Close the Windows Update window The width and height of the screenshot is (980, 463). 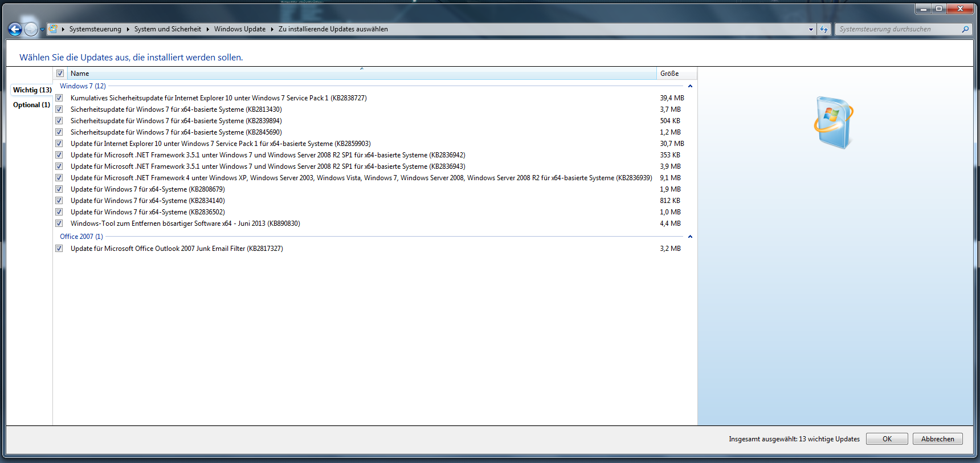[960, 9]
